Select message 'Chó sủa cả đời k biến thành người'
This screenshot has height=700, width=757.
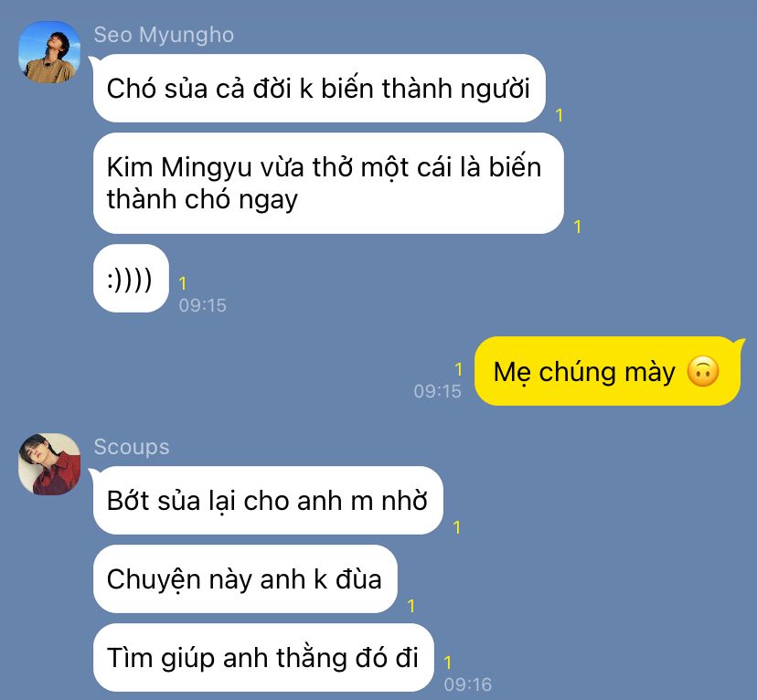pos(319,89)
